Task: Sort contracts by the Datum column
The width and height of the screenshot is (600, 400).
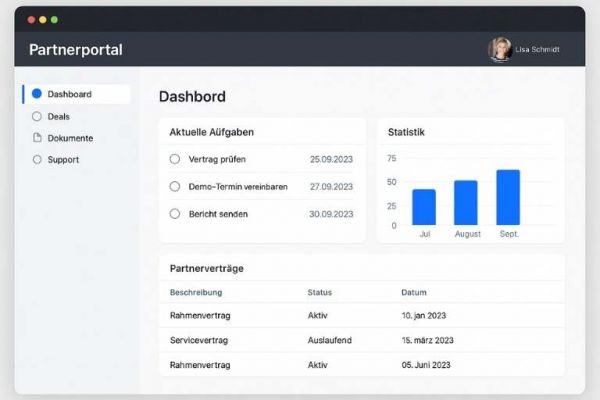Action: 413,292
